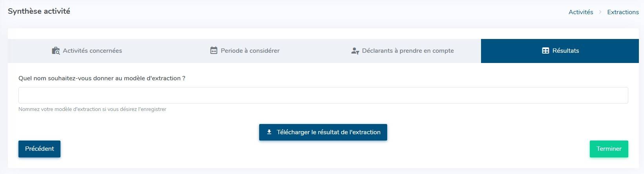
Task: Go back with the Précédent button
Action: 39,149
